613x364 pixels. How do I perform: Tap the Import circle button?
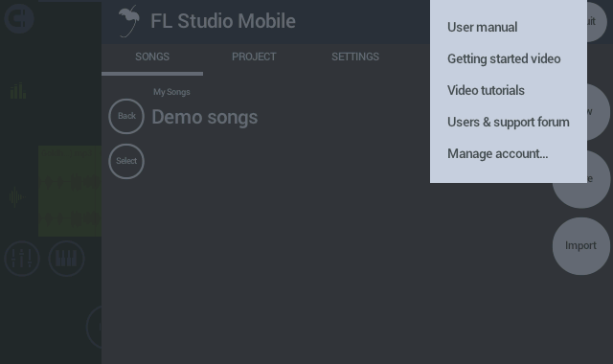point(581,246)
